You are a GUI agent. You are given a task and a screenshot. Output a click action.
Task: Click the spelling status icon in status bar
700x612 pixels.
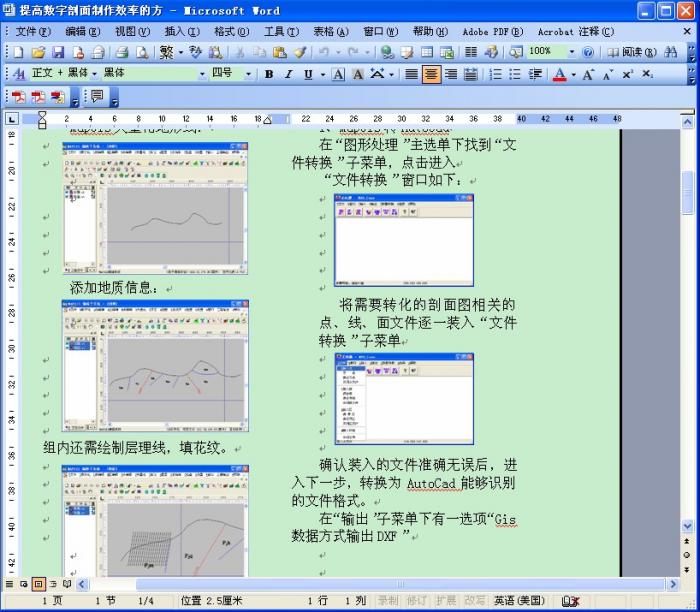[x=571, y=601]
